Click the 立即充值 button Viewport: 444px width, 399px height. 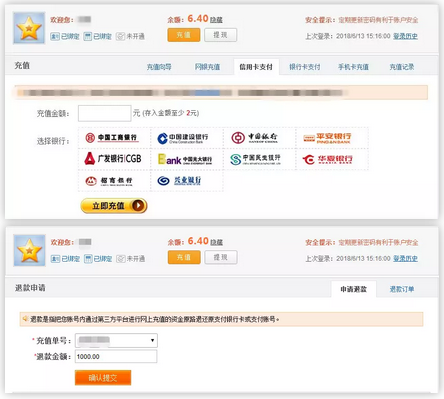point(114,206)
